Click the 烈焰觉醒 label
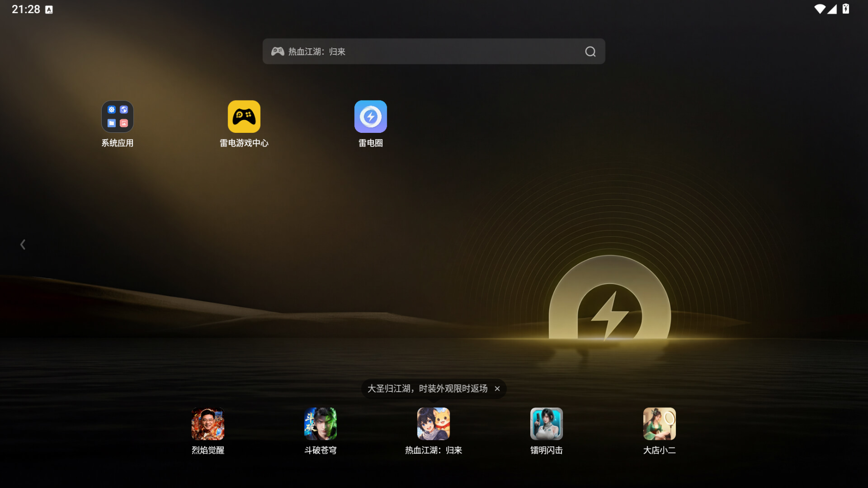 coord(208,450)
